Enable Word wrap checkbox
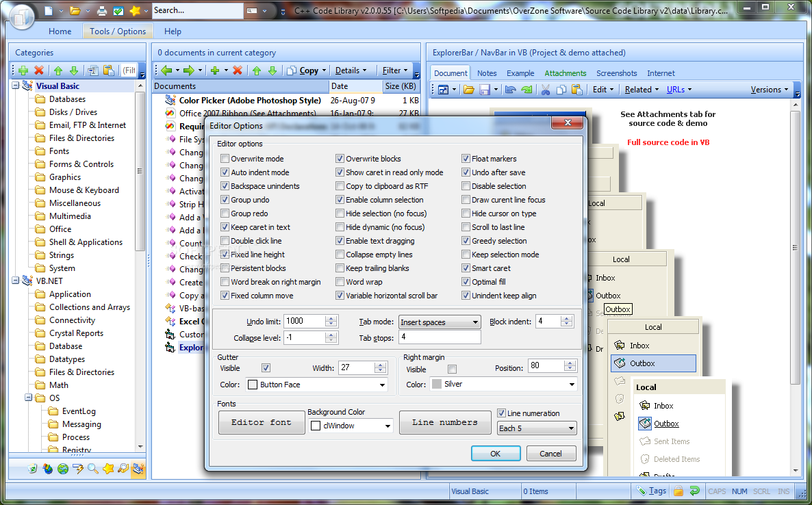This screenshot has width=812, height=505. click(x=340, y=281)
